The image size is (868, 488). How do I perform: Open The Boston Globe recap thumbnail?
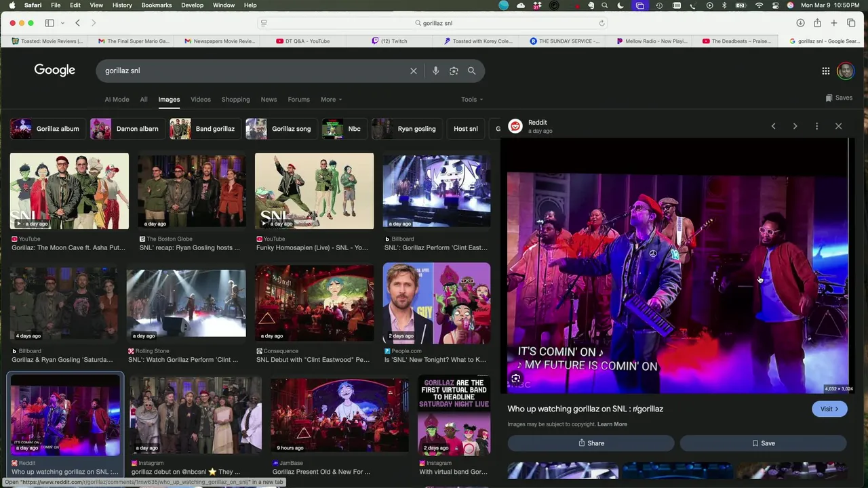(x=192, y=191)
